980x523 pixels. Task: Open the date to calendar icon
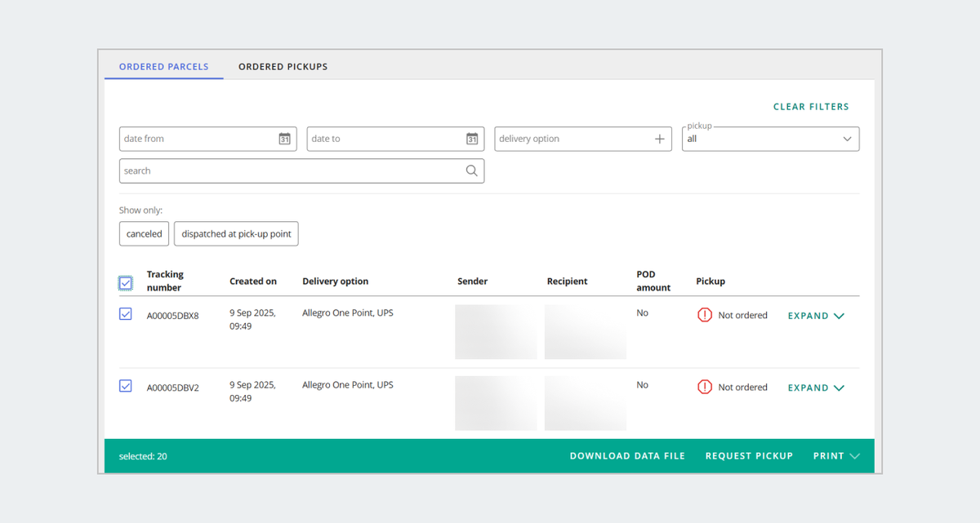(x=472, y=139)
